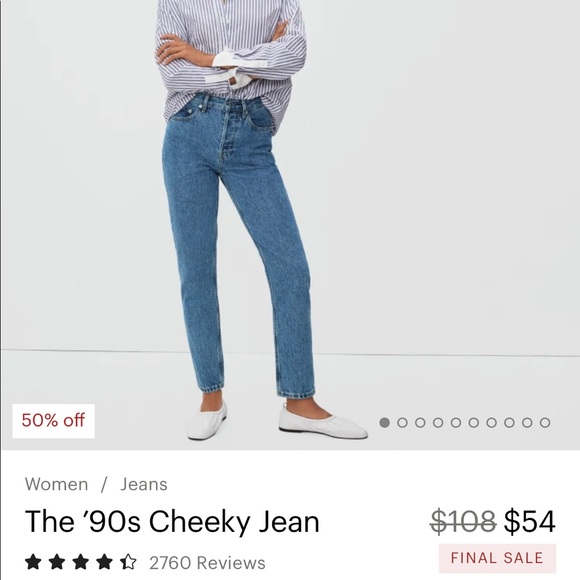Viewport: 580px width, 580px height.
Task: Click the third rating star
Action: tap(81, 562)
